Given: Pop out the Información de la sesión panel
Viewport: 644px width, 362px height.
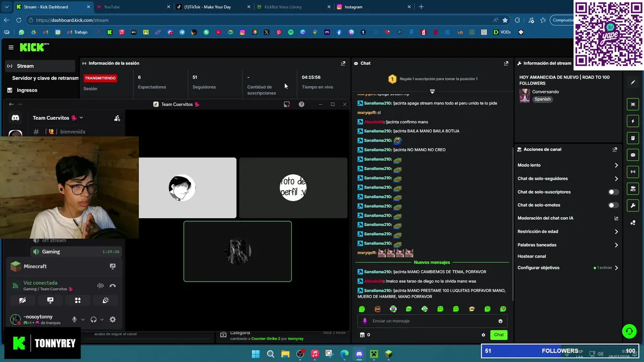Looking at the screenshot, I should point(343,63).
